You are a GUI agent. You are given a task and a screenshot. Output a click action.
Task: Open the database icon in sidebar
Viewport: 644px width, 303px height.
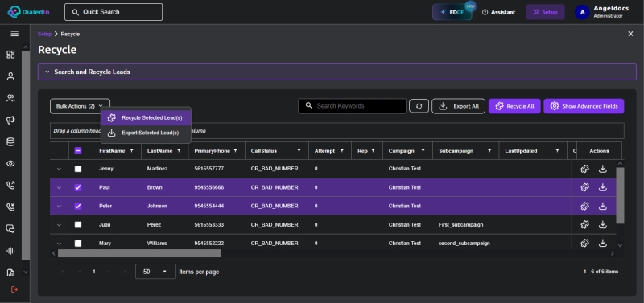click(10, 142)
